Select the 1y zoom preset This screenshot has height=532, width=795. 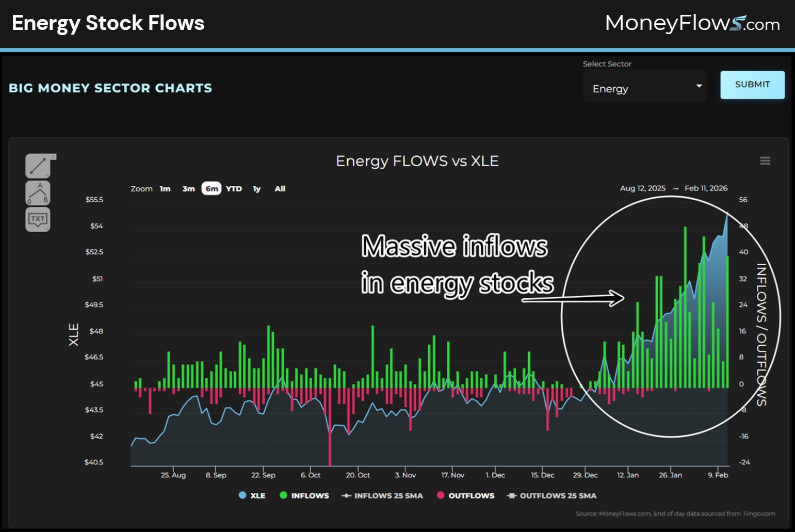(x=256, y=188)
